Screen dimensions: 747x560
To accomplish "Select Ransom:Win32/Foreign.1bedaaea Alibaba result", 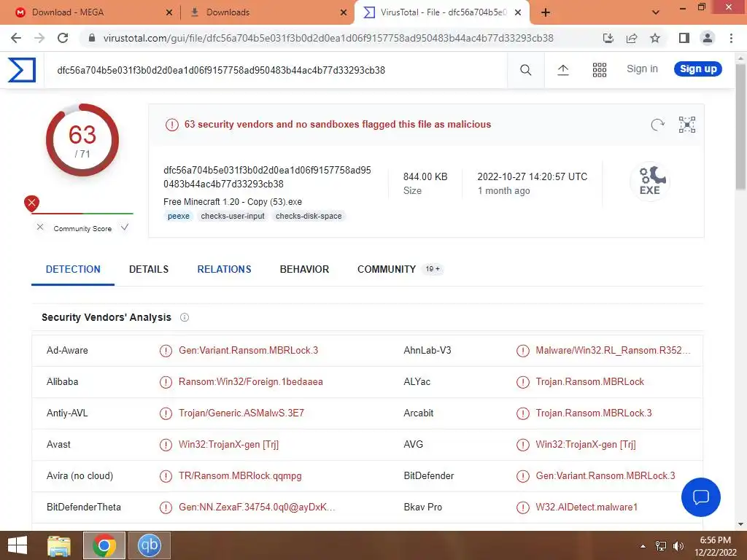I will [x=251, y=382].
